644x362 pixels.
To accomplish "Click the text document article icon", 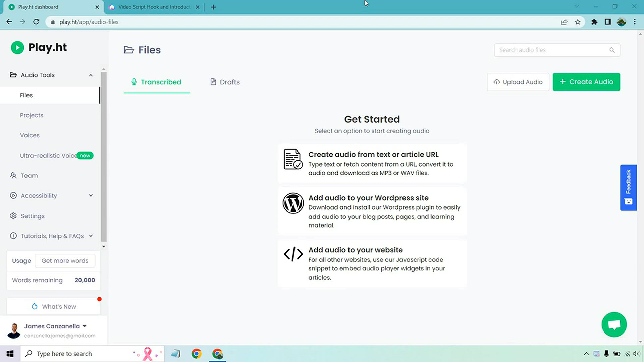I will [x=293, y=159].
